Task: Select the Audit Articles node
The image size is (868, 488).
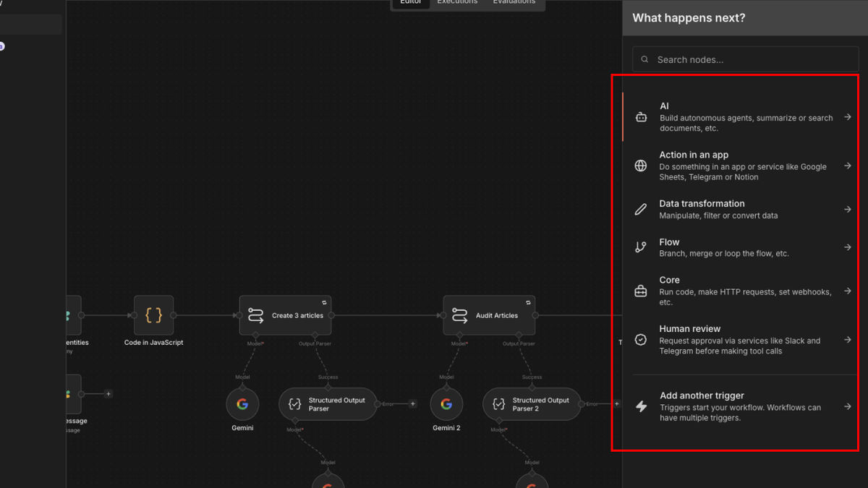Action: click(490, 315)
